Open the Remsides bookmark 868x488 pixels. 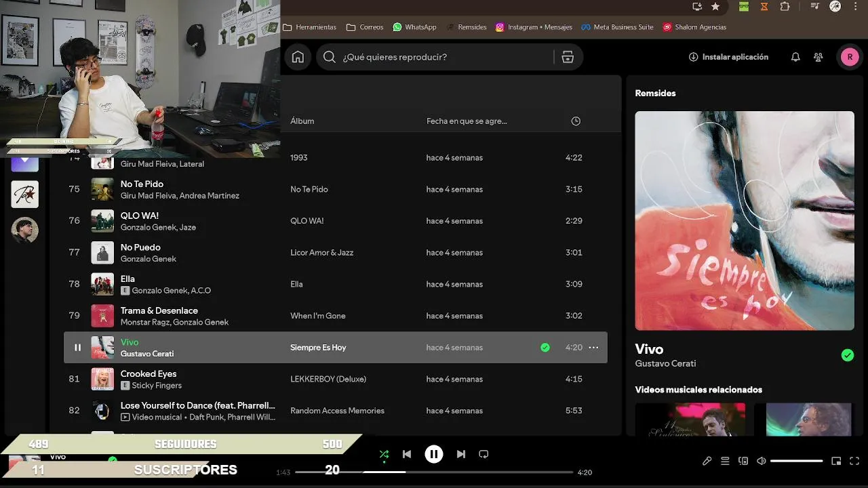(x=466, y=27)
